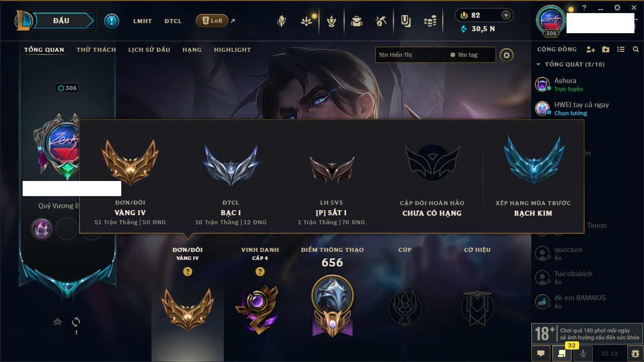Screen dimensions: 644x362
Task: Collapse the TỔNG QUÁT friends group
Action: 538,64
